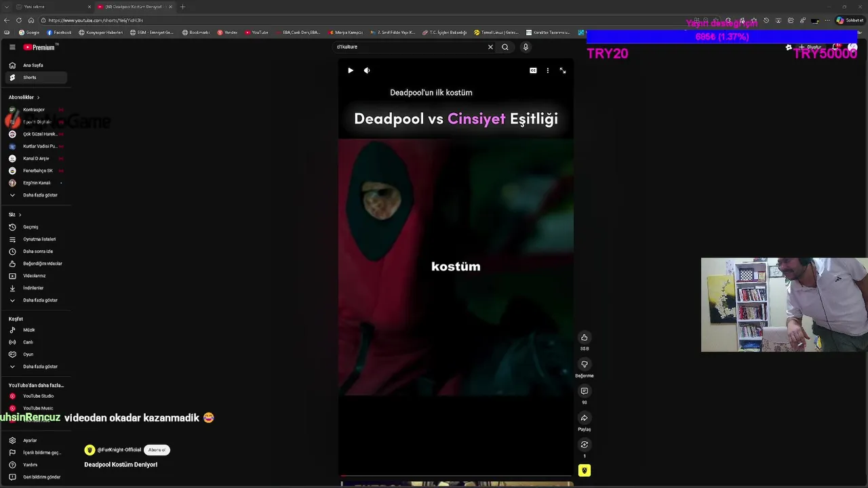Enter fullscreen on the Short
The height and width of the screenshot is (488, 868).
click(x=563, y=70)
